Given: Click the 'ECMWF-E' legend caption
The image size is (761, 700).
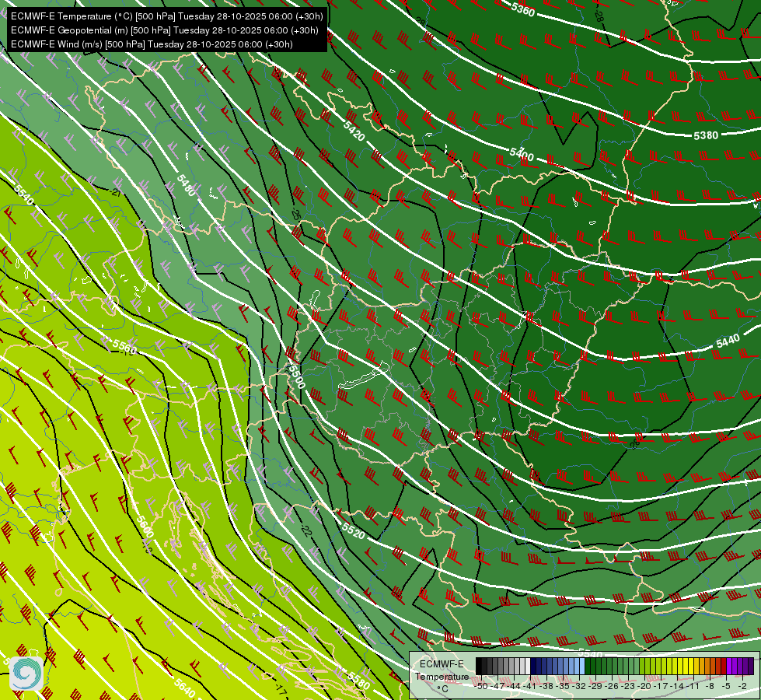Looking at the screenshot, I should pos(442,664).
